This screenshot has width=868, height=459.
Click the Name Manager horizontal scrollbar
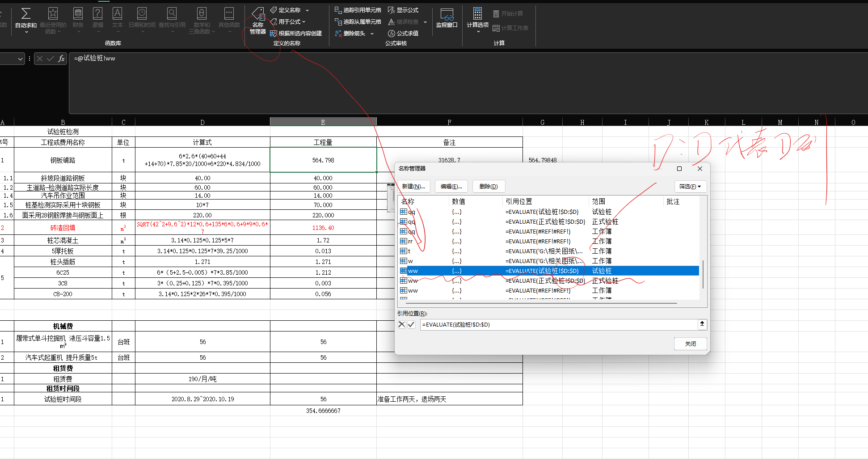[x=542, y=303]
